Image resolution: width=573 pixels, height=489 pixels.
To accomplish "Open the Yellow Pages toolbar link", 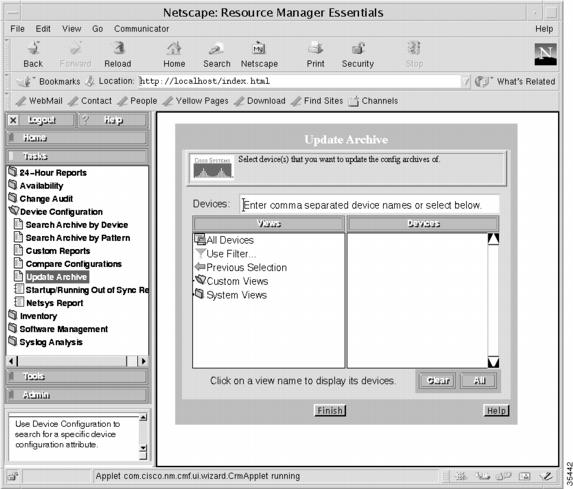I will pyautogui.click(x=196, y=101).
